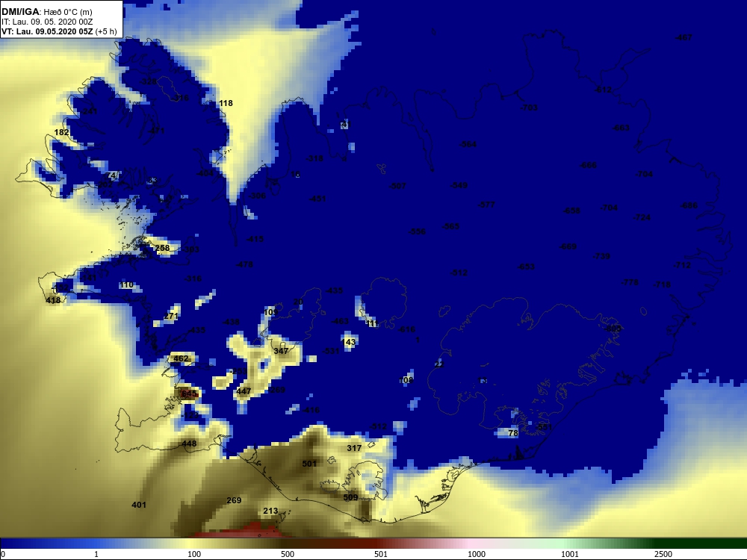This screenshot has width=747, height=560.
Task: Click the map value '645' on the red patch
Action: 189,393
